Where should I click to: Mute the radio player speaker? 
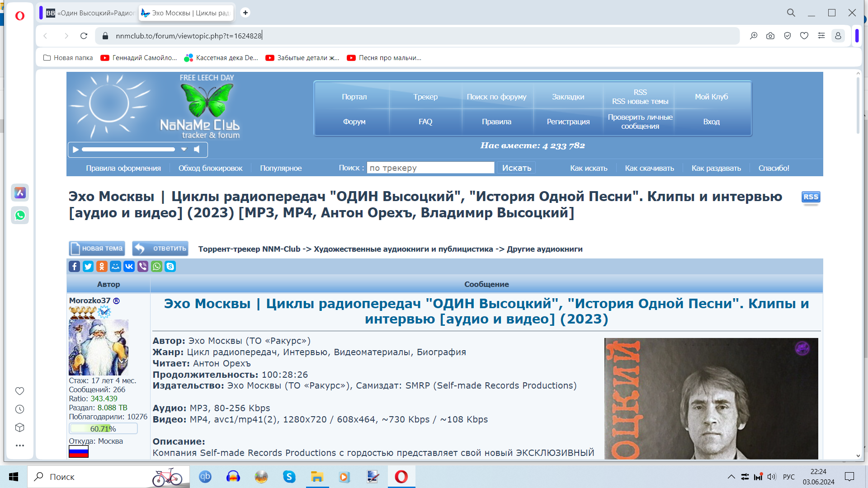coord(197,150)
